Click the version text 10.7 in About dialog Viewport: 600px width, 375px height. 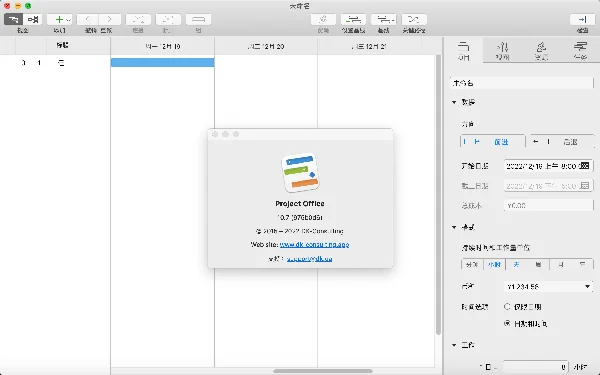click(x=300, y=217)
